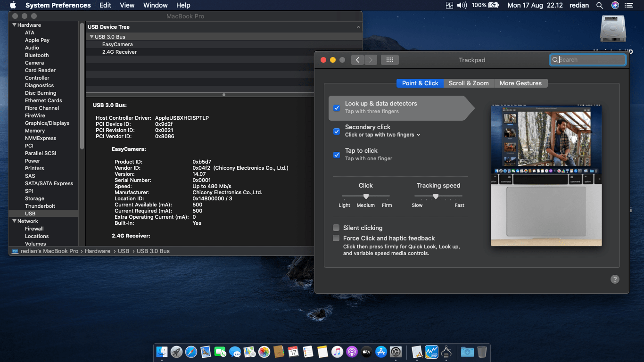Open Safari compass icon in Dock
The width and height of the screenshot is (644, 362).
click(x=191, y=352)
